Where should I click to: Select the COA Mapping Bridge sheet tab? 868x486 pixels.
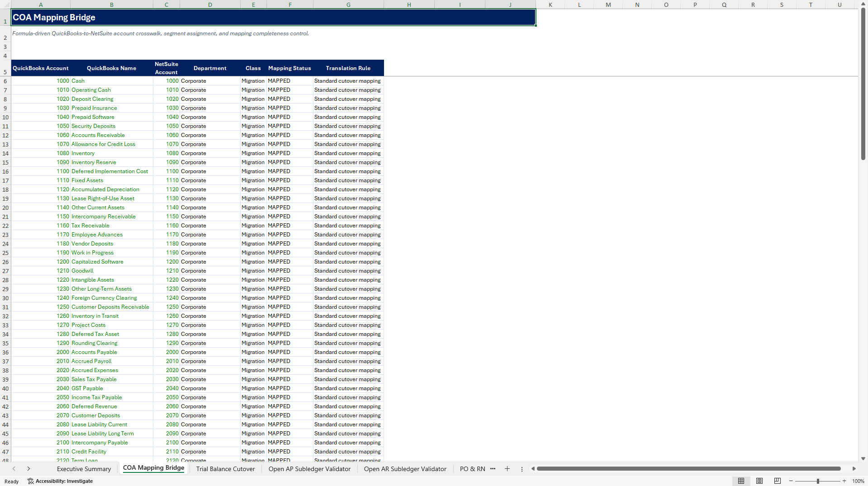point(153,468)
